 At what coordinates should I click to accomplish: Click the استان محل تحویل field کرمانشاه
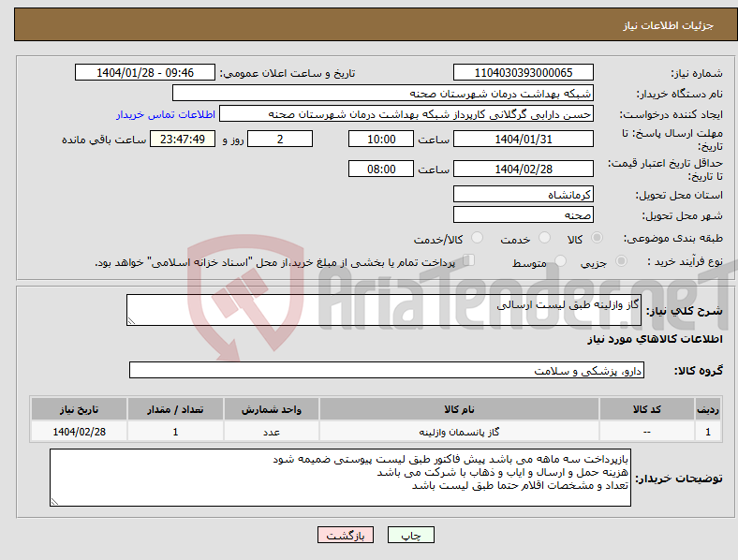point(523,195)
